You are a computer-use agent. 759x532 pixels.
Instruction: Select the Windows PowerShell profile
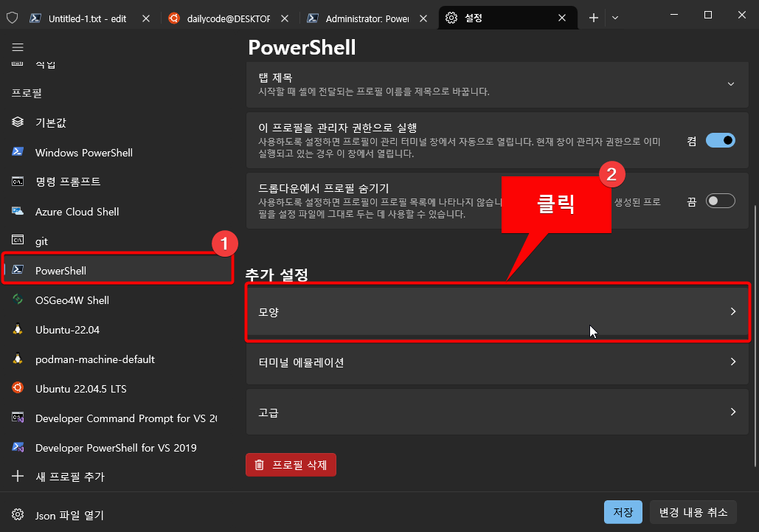117,152
